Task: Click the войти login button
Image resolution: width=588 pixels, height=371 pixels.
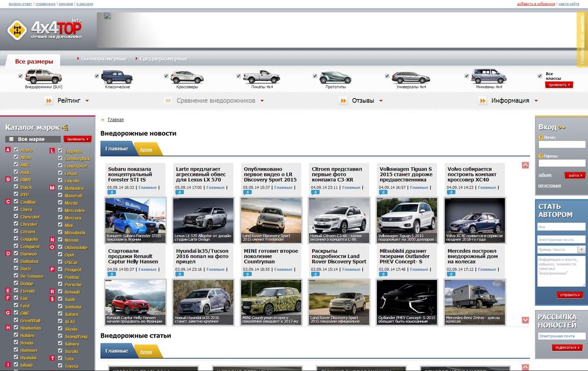Action: [x=575, y=176]
